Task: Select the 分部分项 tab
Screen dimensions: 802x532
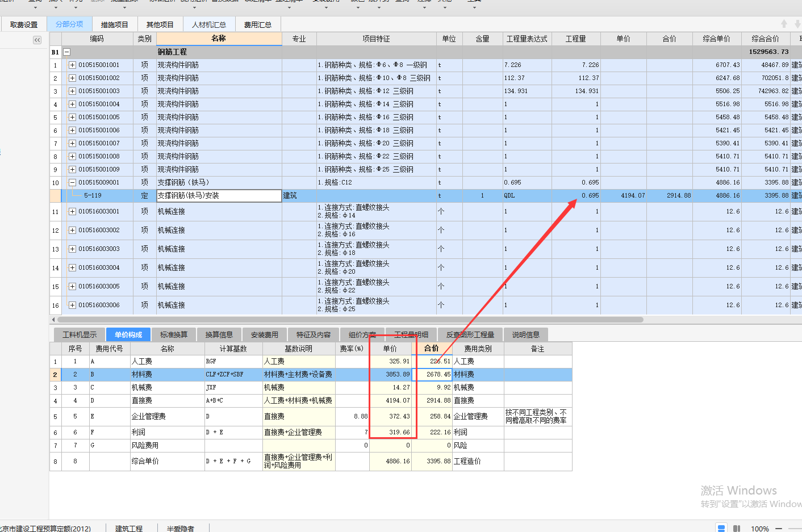Action: 69,24
